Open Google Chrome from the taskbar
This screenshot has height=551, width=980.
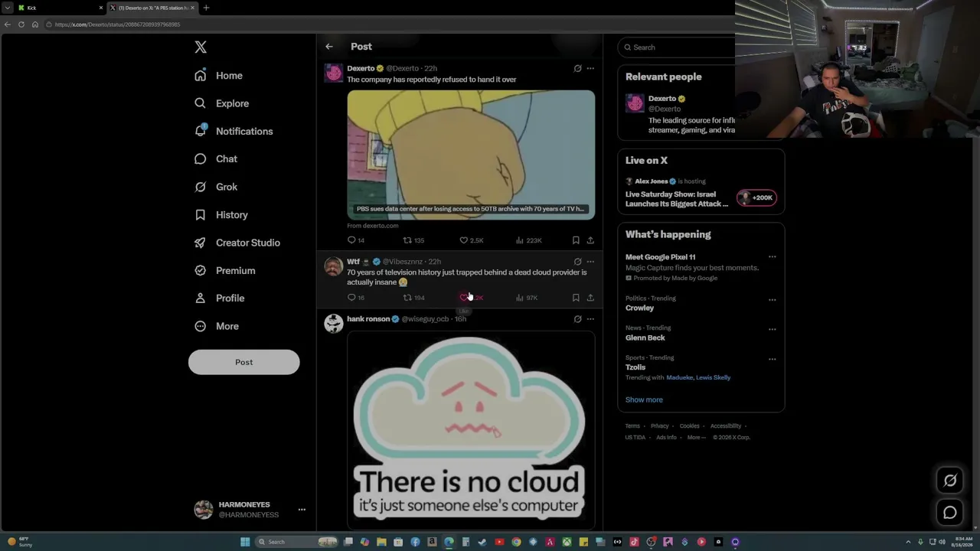516,542
